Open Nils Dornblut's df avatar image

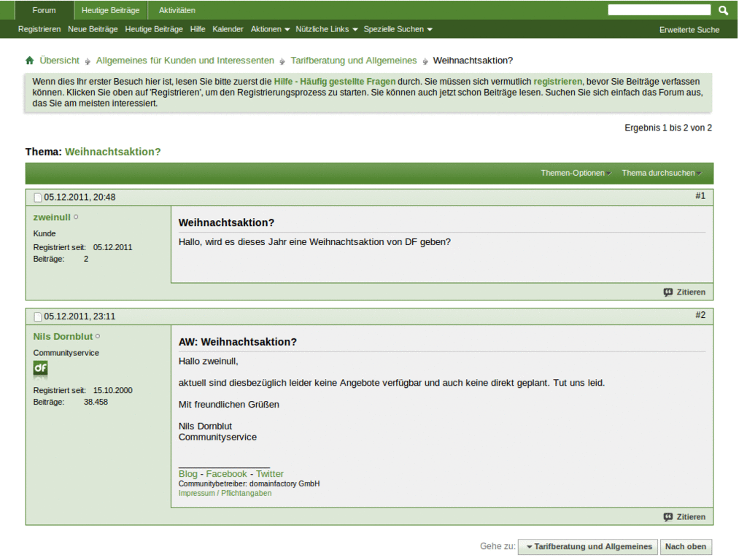39,369
